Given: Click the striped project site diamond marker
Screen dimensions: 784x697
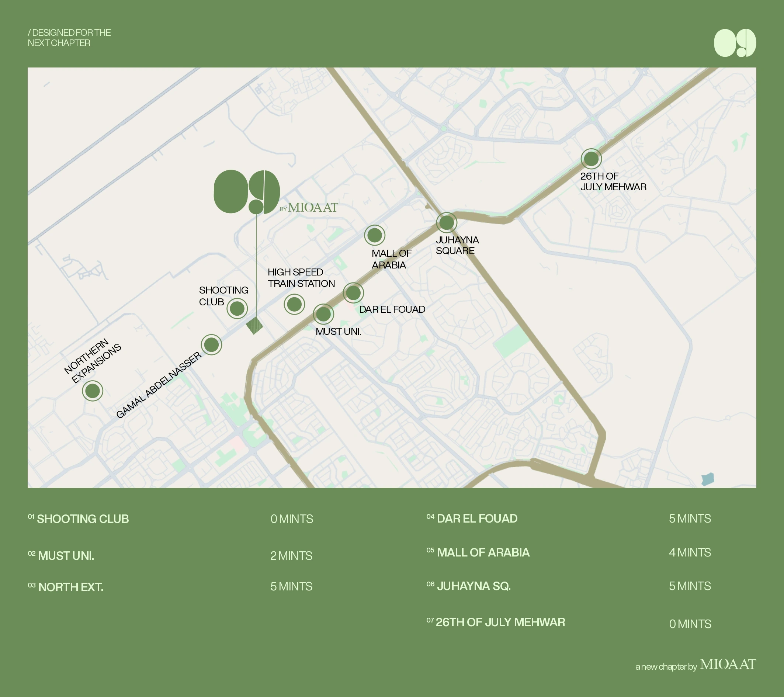Looking at the screenshot, I should (254, 326).
